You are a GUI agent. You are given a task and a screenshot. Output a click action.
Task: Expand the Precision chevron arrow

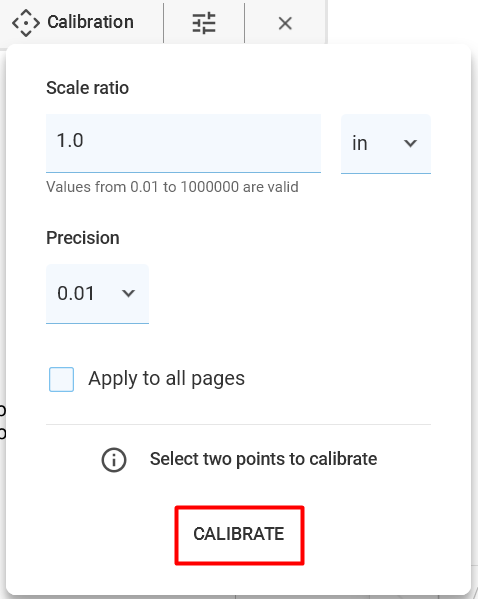coord(128,293)
